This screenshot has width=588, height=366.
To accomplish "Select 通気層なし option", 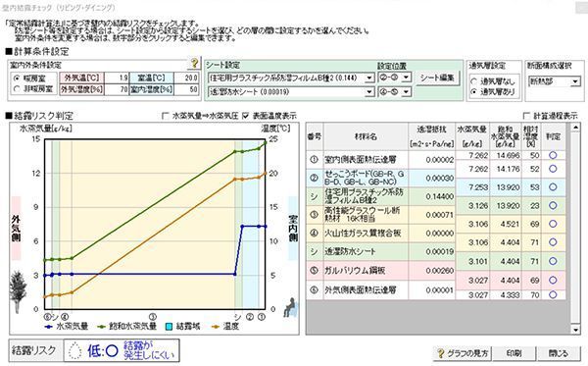I will tap(474, 81).
